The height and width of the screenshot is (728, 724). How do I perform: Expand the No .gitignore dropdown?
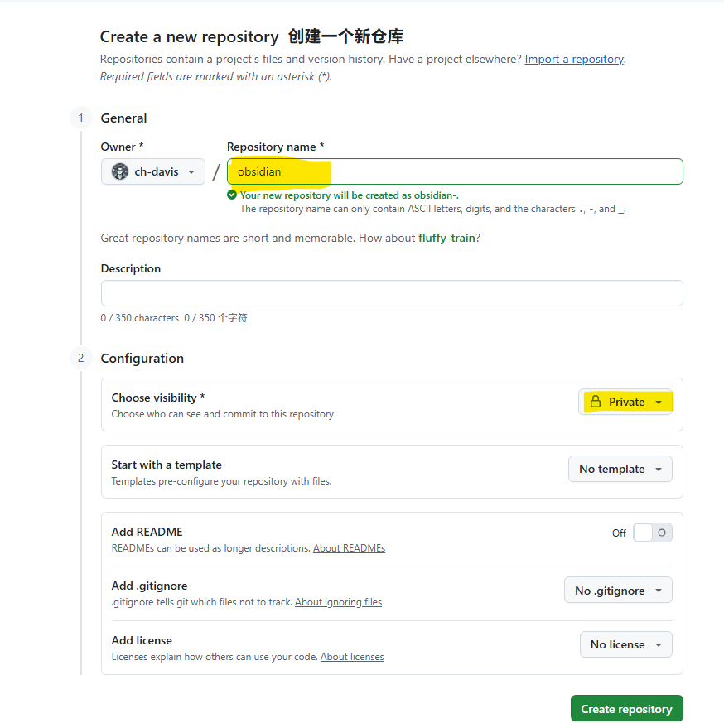618,591
